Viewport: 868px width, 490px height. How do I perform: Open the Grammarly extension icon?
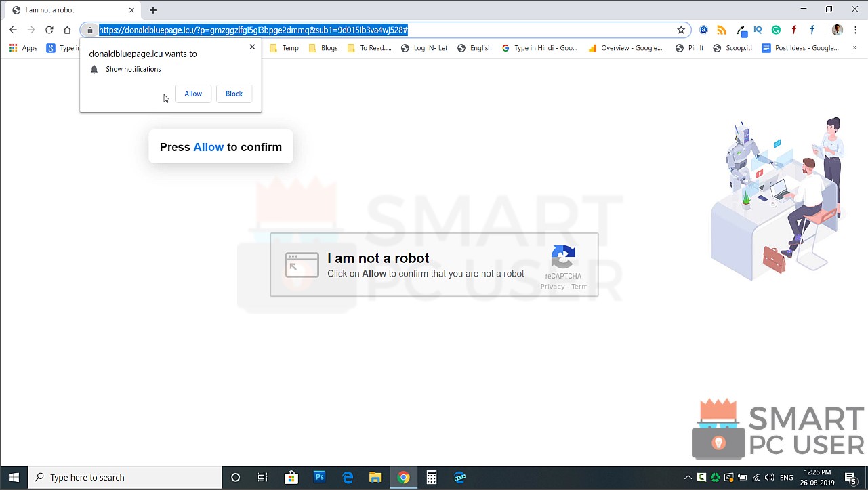click(x=775, y=30)
